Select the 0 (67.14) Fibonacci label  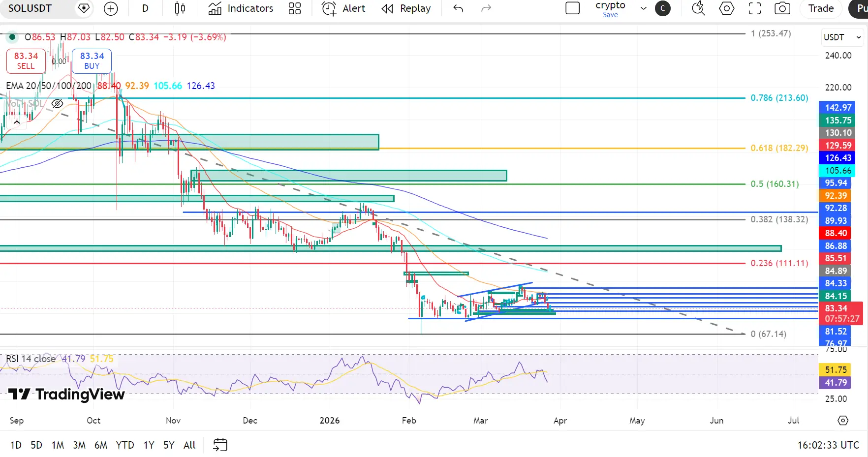click(769, 334)
